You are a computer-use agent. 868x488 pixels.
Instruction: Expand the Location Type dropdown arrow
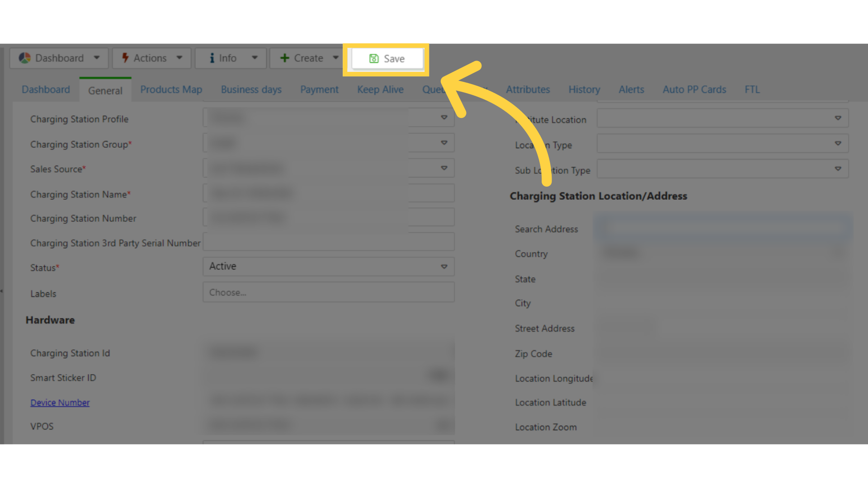[837, 144]
